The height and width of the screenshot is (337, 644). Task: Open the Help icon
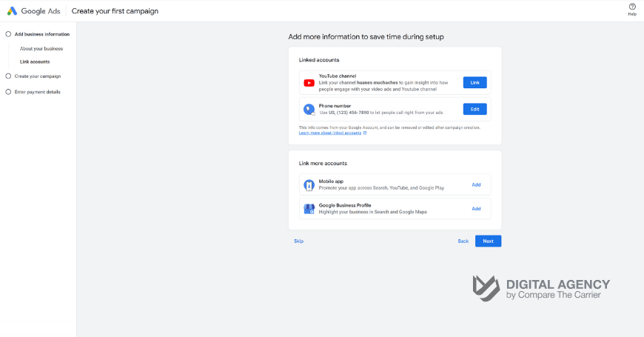click(632, 7)
